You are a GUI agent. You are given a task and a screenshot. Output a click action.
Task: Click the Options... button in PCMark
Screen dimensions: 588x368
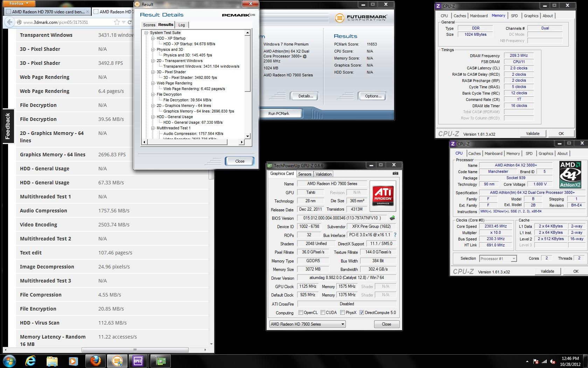point(373,96)
